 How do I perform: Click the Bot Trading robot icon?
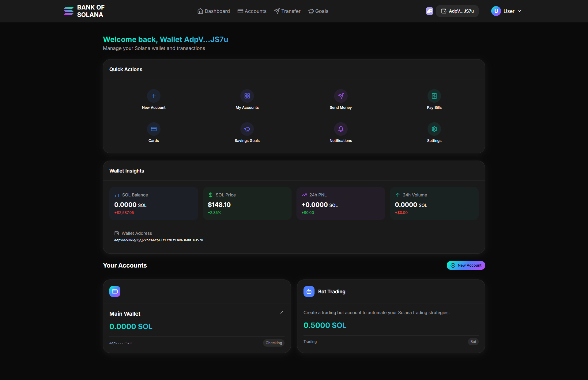click(309, 291)
